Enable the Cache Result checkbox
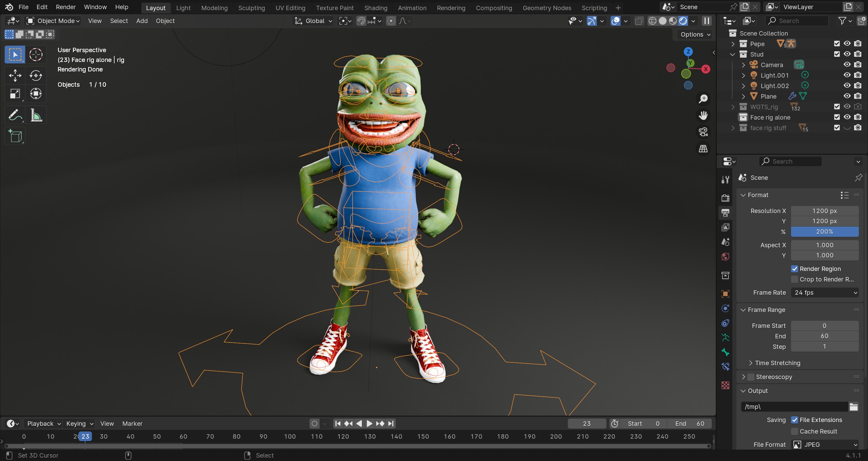 (794, 432)
